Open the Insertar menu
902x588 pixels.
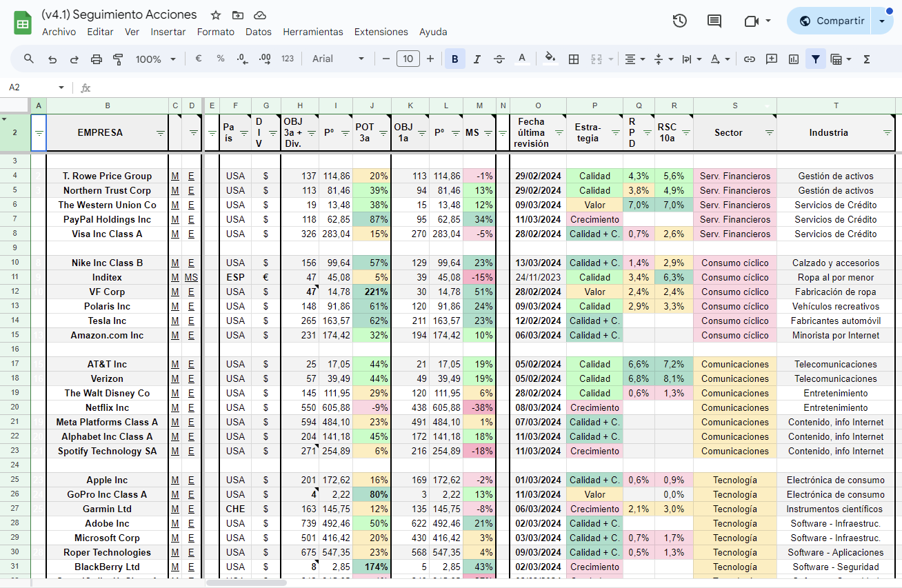coord(168,32)
